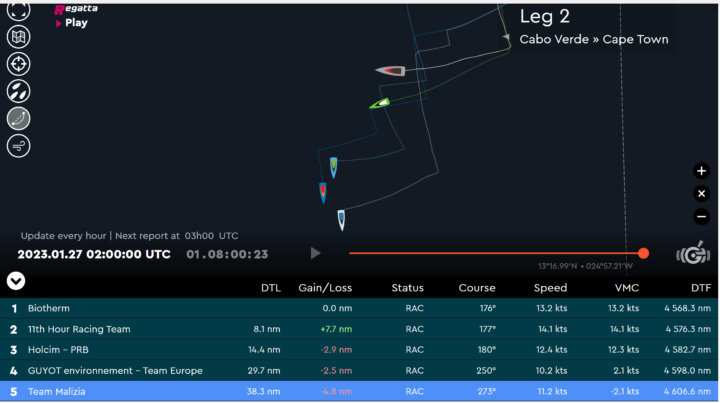
Task: Click the orange timeline track
Action: (494, 253)
